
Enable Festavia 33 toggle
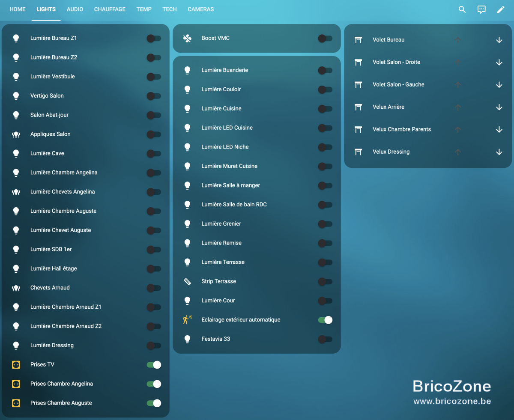click(325, 339)
